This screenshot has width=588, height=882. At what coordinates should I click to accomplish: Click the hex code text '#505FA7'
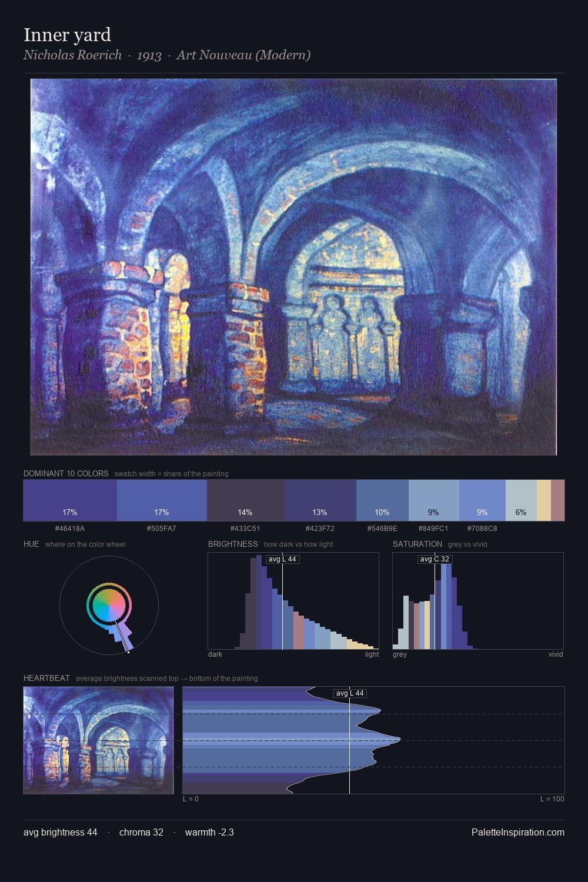[162, 529]
